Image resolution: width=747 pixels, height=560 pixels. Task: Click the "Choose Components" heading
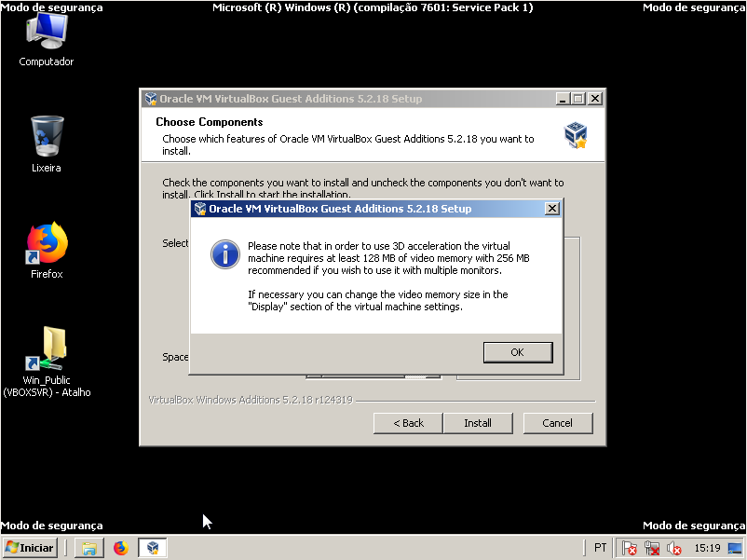(210, 122)
